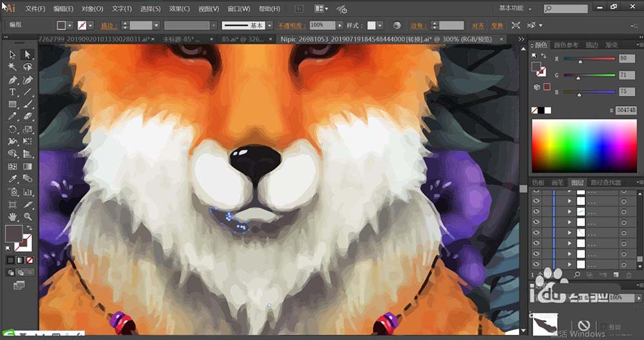Screen dimensions: 644x340
Task: Enable Draw Normal mode
Action: click(11, 272)
